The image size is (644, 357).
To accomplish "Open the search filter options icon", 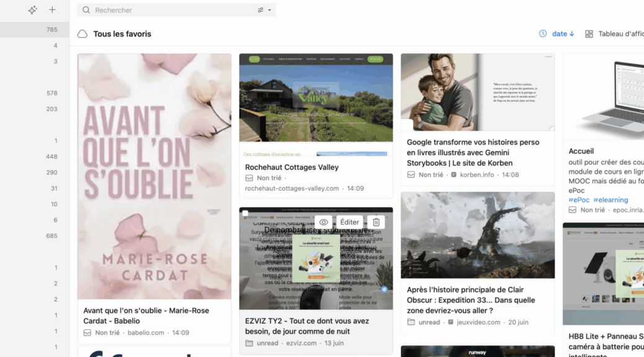I will (x=261, y=10).
